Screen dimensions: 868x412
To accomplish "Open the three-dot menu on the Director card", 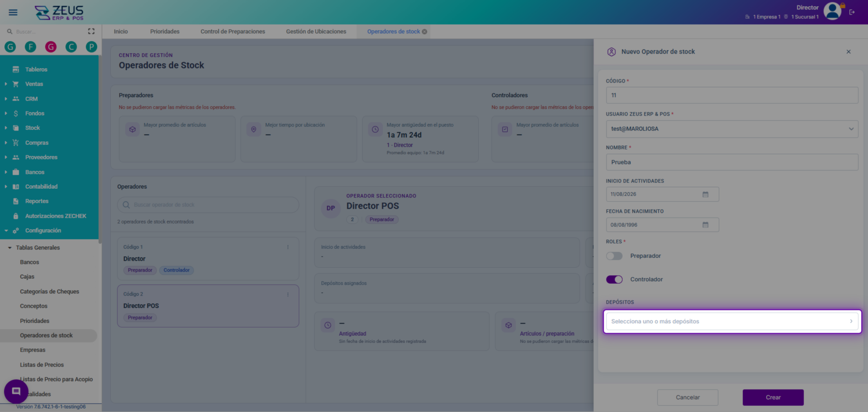I will [288, 247].
